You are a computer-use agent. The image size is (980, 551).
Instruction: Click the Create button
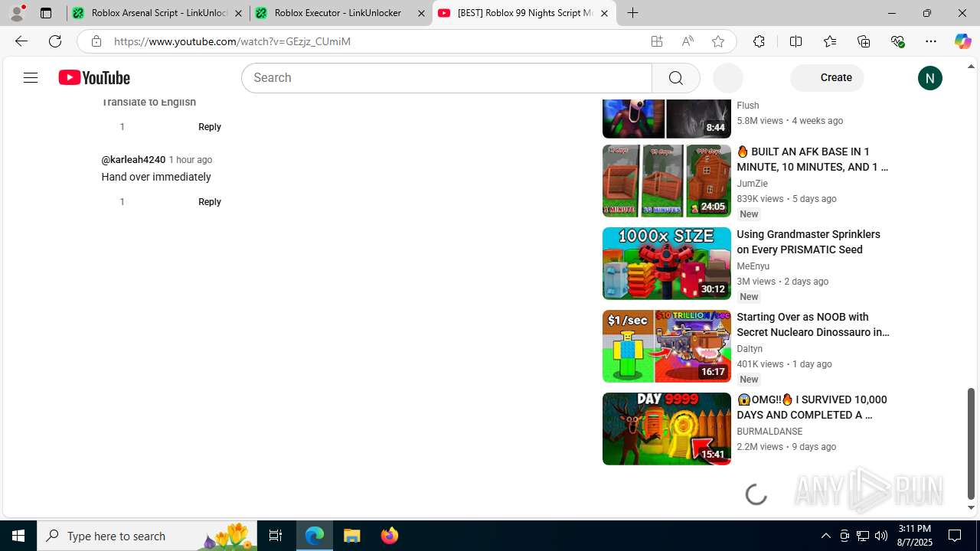click(827, 77)
